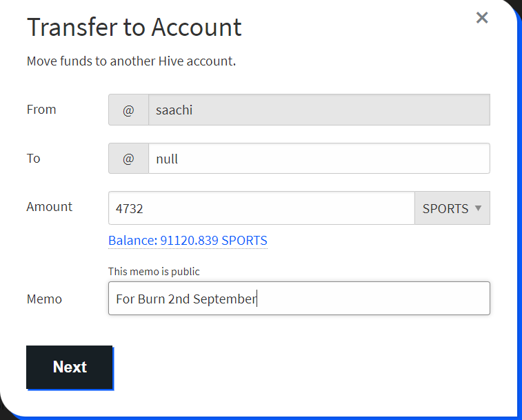This screenshot has height=420, width=522.
Task: Select the From field containing saachi
Action: 319,110
